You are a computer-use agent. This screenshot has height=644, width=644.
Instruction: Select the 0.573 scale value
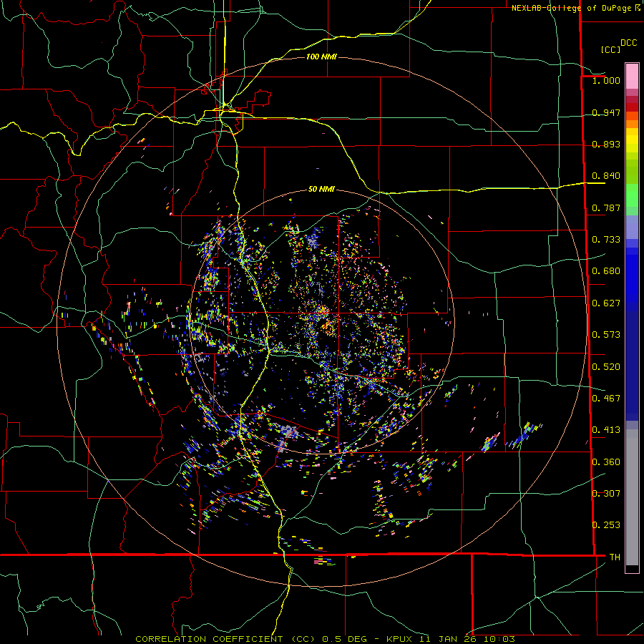click(x=606, y=335)
